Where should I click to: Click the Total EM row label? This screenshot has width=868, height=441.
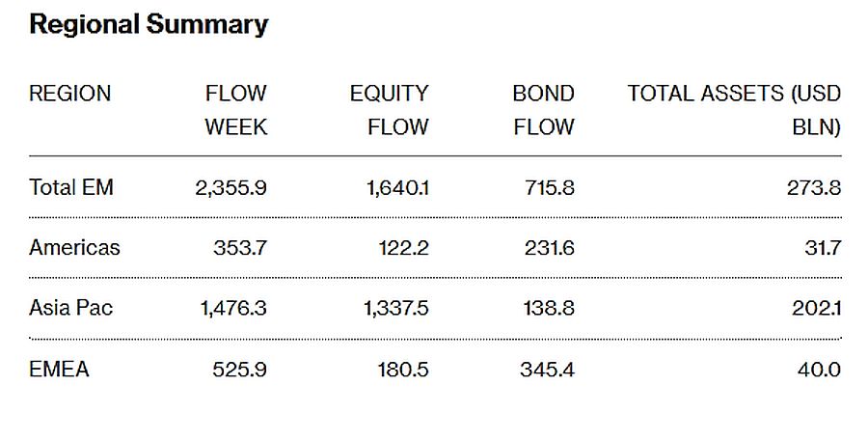[70, 187]
